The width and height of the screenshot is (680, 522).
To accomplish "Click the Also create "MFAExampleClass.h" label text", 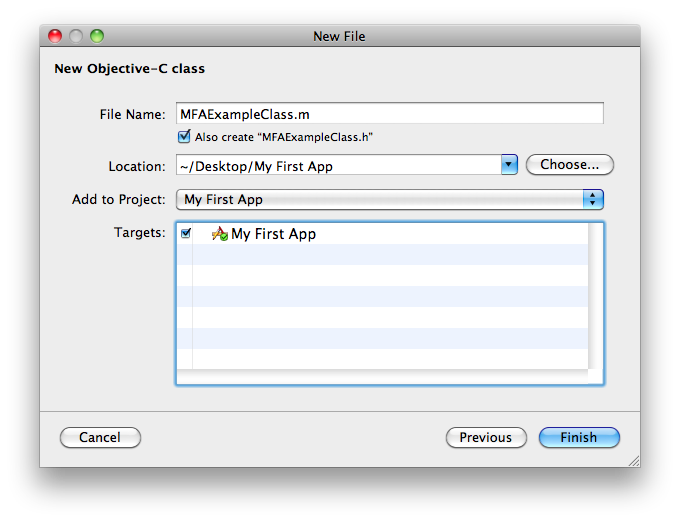I will [x=284, y=137].
